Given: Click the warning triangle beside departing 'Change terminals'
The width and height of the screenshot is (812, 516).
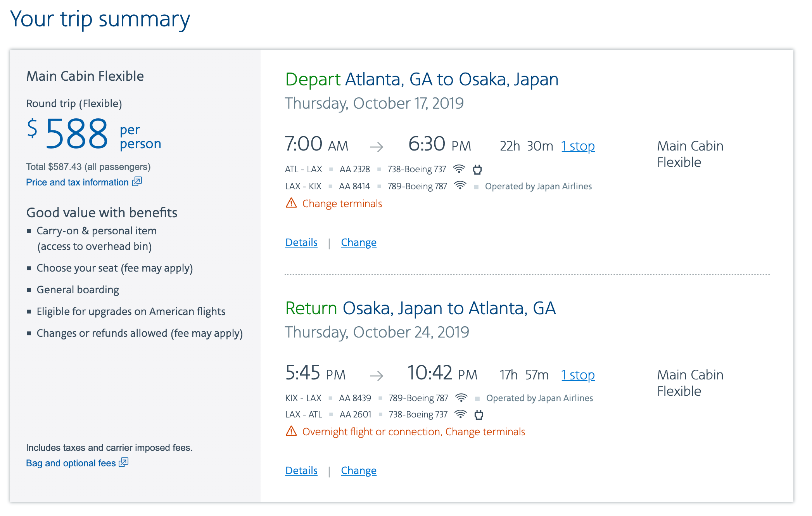Looking at the screenshot, I should point(291,203).
